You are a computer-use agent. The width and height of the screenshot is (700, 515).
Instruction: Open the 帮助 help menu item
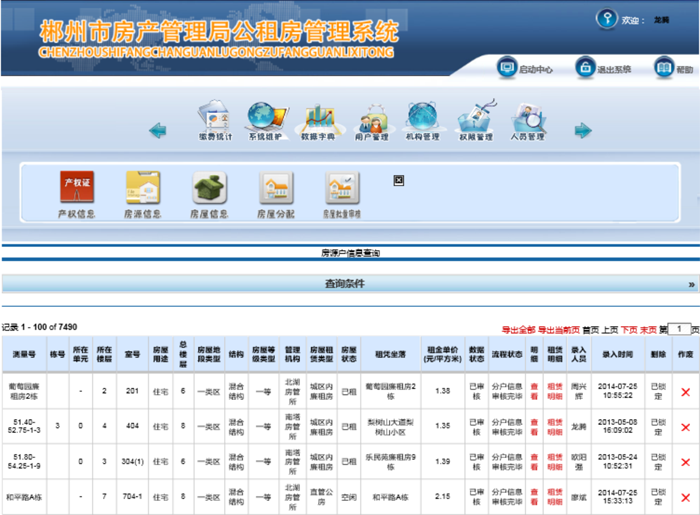pos(674,69)
